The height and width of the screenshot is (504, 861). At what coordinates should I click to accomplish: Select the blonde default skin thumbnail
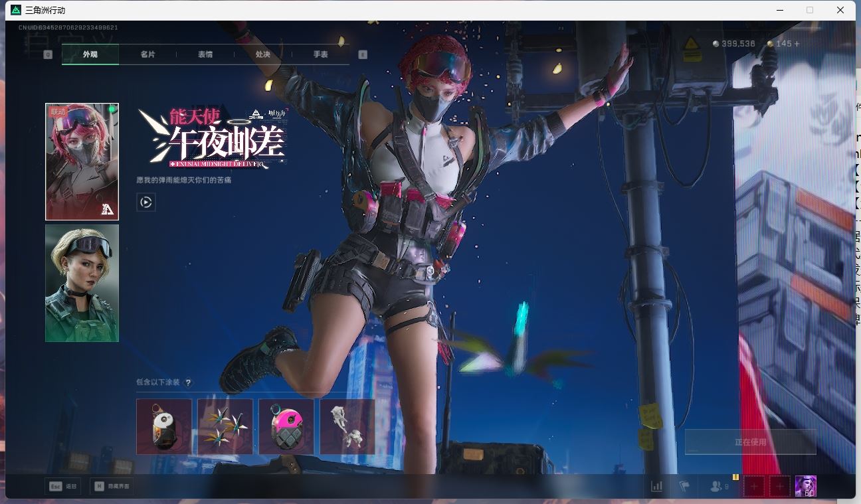(x=82, y=283)
